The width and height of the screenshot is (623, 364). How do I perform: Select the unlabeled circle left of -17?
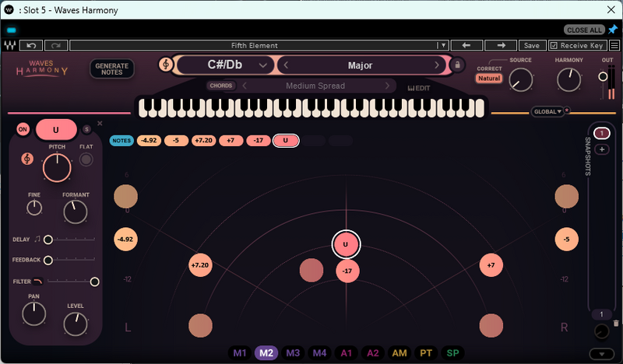click(x=311, y=271)
